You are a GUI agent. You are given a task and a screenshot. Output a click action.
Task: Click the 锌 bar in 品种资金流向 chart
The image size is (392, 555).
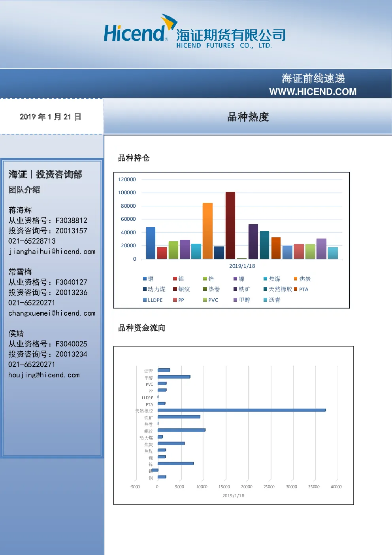tap(176, 463)
